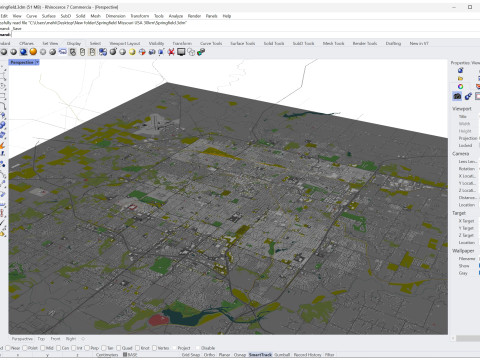This screenshot has width=480, height=360.
Task: Open the Curve menu
Action: pyautogui.click(x=31, y=16)
